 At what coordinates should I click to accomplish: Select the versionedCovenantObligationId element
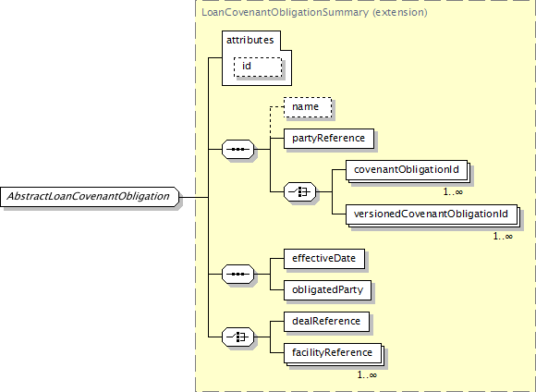(x=431, y=214)
